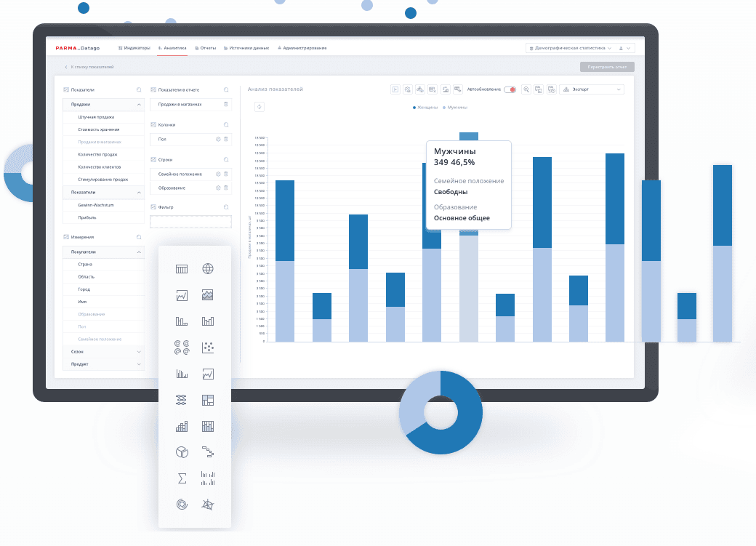Select the pie chart type icon
The height and width of the screenshot is (546, 756).
click(x=182, y=452)
